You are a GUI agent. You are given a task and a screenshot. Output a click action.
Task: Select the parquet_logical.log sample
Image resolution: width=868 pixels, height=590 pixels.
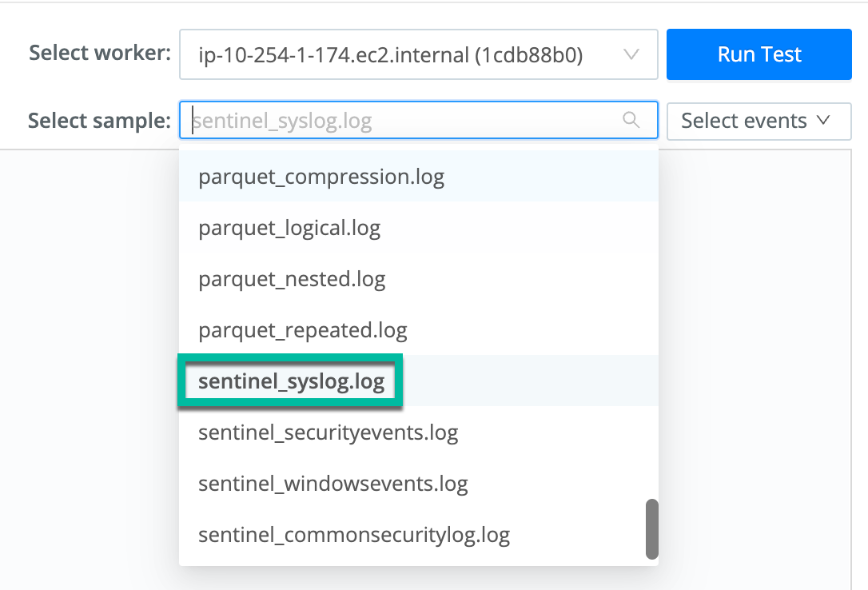pos(289,228)
